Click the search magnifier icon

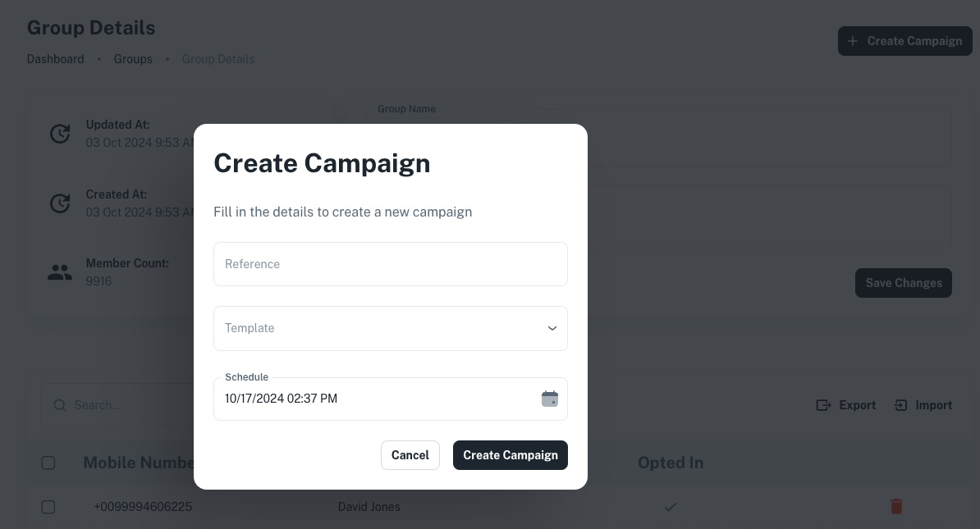click(60, 405)
